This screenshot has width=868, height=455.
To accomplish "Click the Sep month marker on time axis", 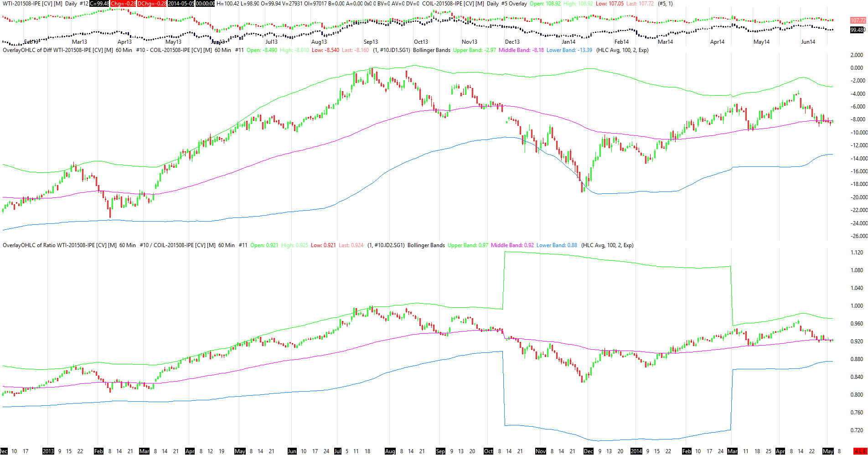I will pyautogui.click(x=440, y=451).
